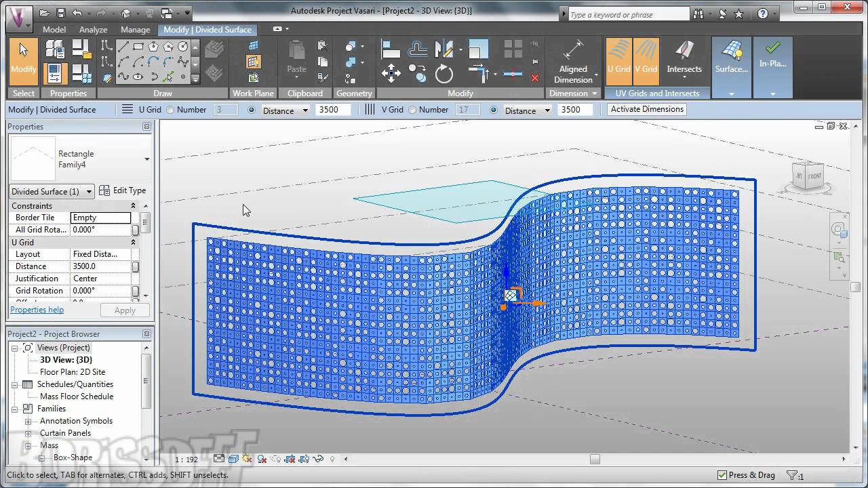Open the Properties help link
The image size is (868, 488).
[x=37, y=310]
